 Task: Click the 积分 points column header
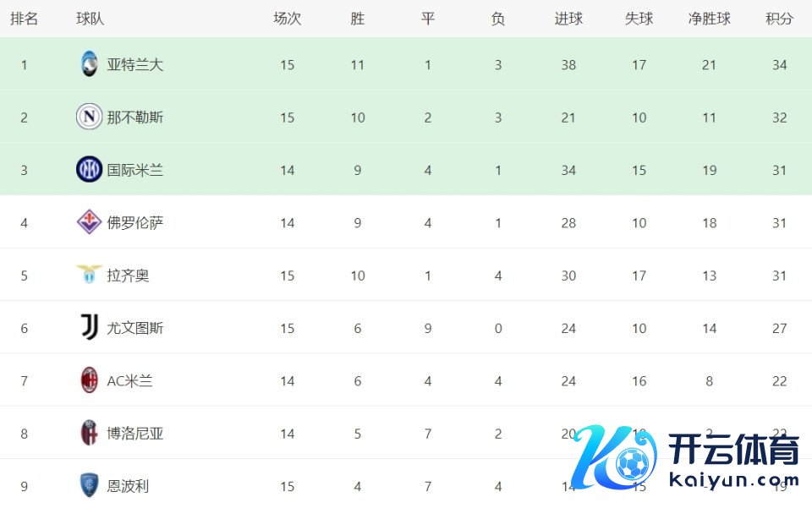coord(779,19)
